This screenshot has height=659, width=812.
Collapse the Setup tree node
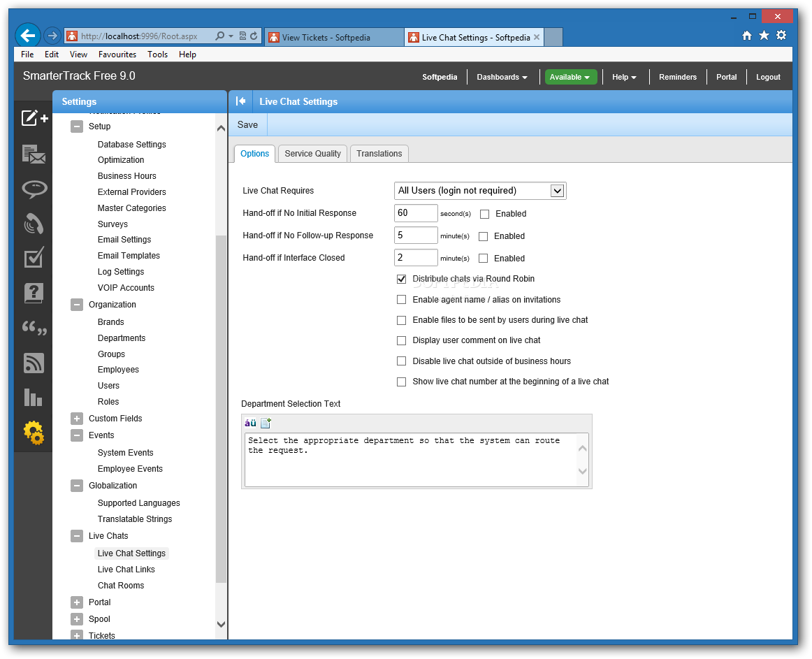(77, 126)
